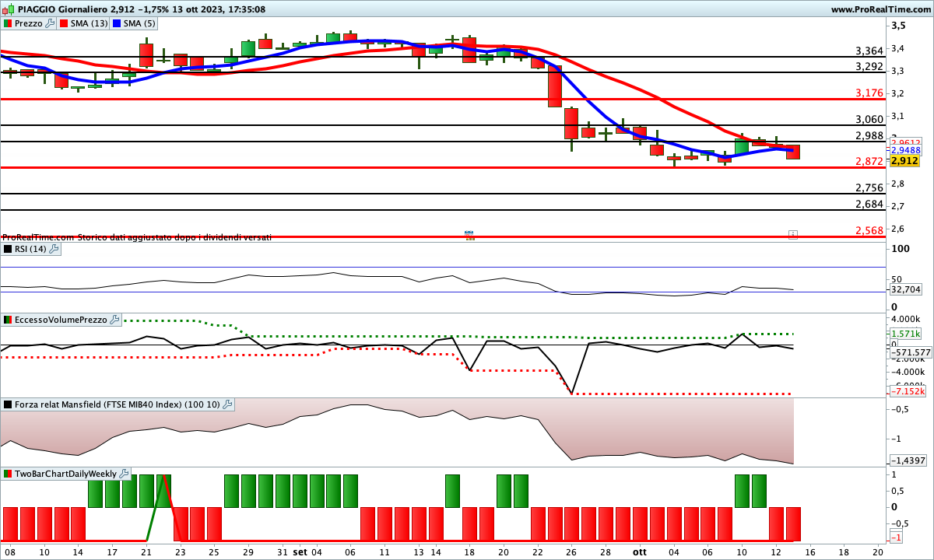Click the 2,684 level label
Screen dimensions: 934x560
click(869, 205)
